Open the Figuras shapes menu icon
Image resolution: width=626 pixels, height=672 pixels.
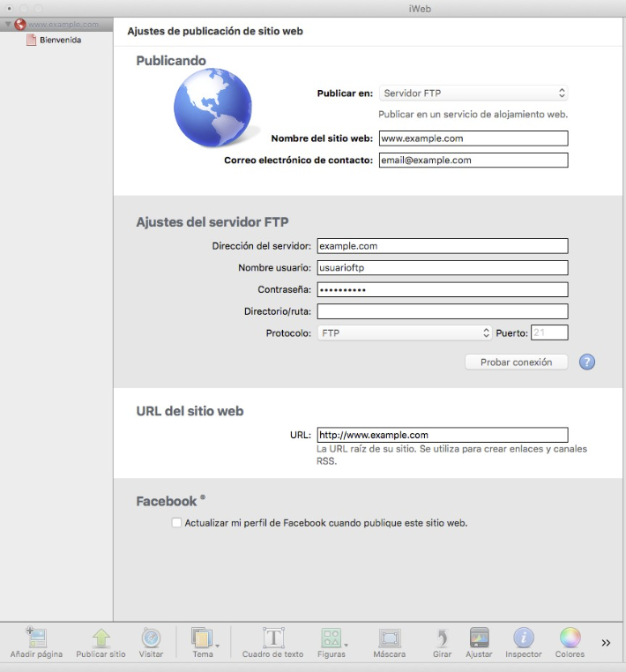point(332,638)
